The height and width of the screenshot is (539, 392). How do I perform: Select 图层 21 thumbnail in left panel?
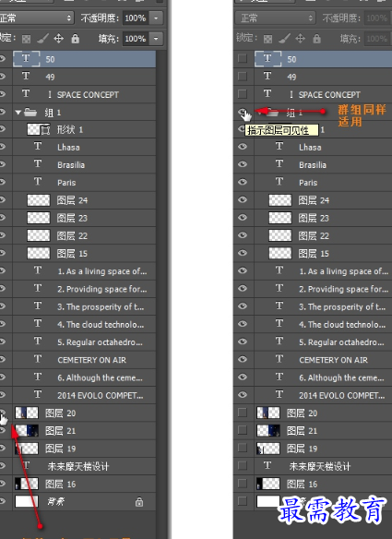(x=27, y=430)
